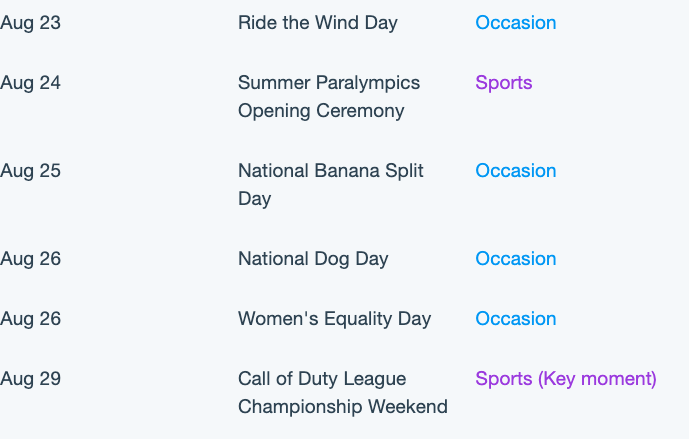Click Occasion link beside National Banana Split Day
The width and height of the screenshot is (690, 439).
[x=515, y=171]
